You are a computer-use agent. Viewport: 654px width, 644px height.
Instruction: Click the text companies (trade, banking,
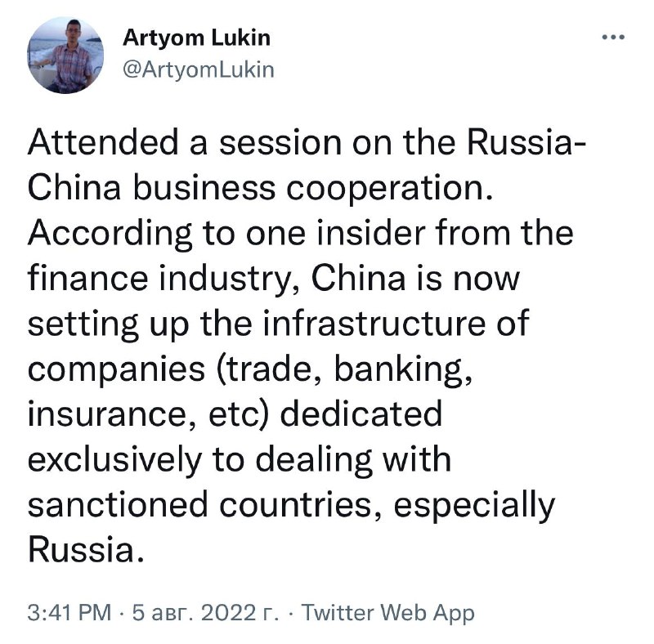(x=250, y=369)
